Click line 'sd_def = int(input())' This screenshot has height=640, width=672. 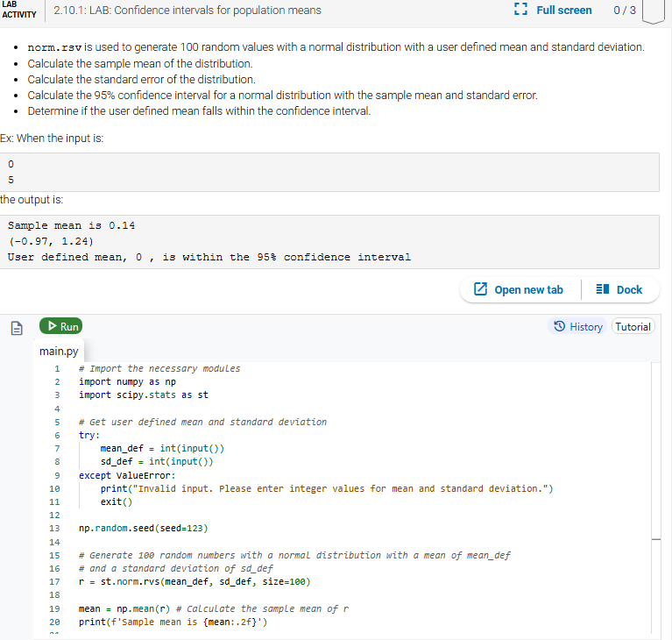pos(157,462)
